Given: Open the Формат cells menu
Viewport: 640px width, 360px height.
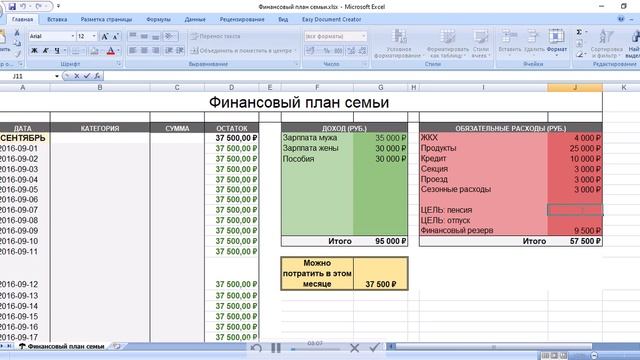Looking at the screenshot, I should click(557, 42).
